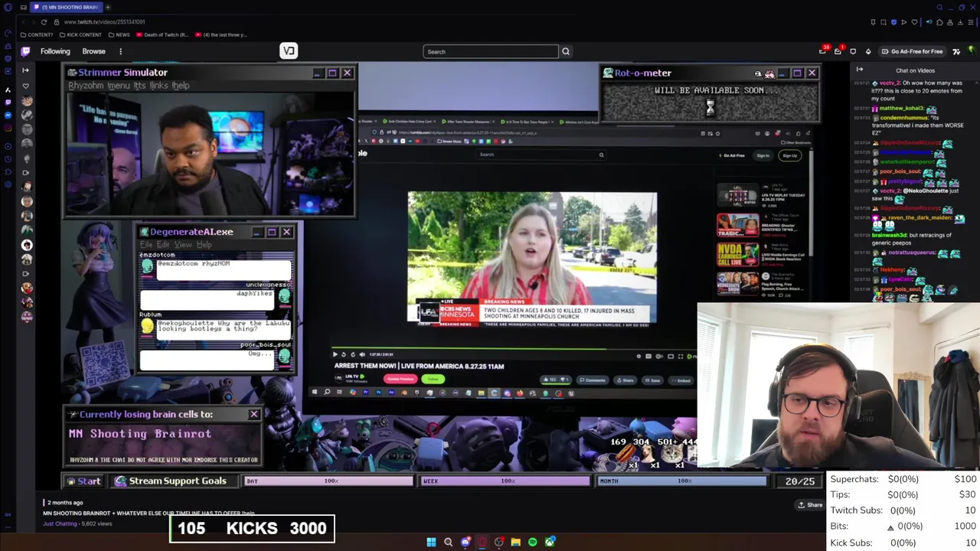The image size is (980, 551).
Task: Open the Xbox app from the taskbar
Action: point(550,542)
